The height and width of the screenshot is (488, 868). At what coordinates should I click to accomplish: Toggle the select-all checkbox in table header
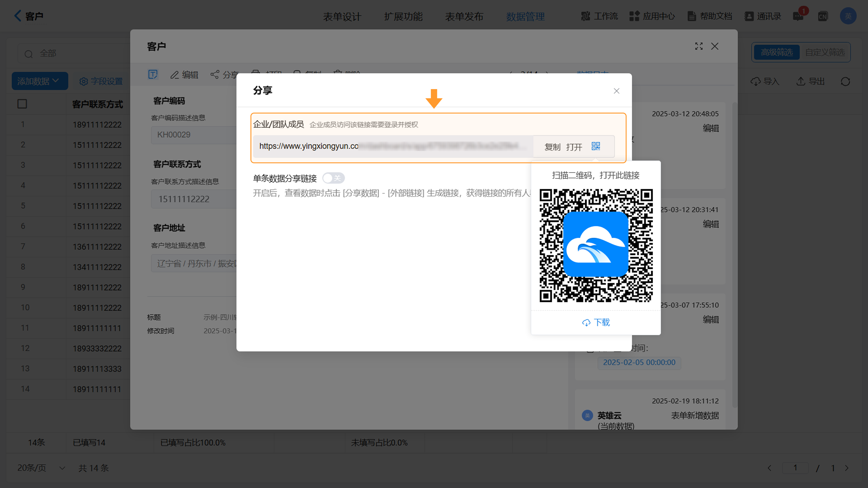tap(22, 104)
